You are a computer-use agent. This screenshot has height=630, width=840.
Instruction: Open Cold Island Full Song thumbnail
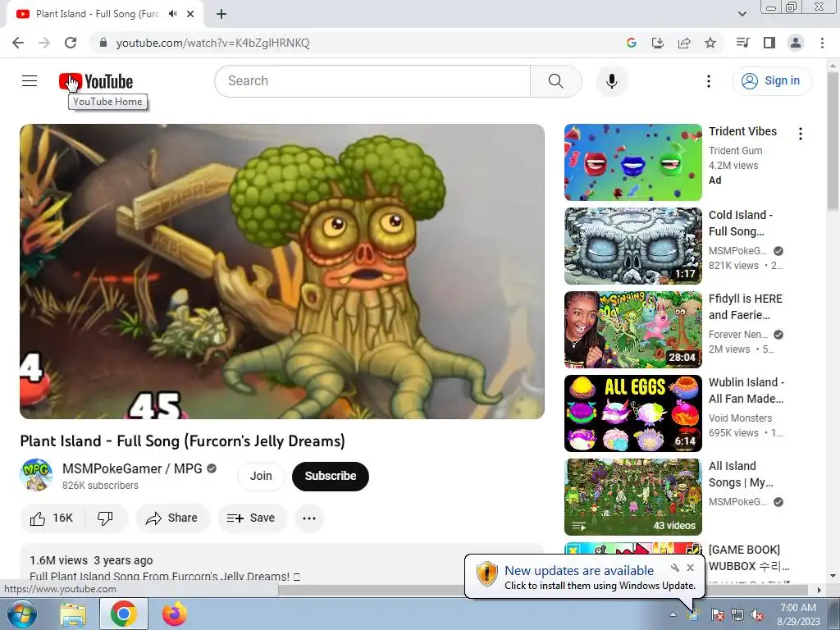(632, 246)
